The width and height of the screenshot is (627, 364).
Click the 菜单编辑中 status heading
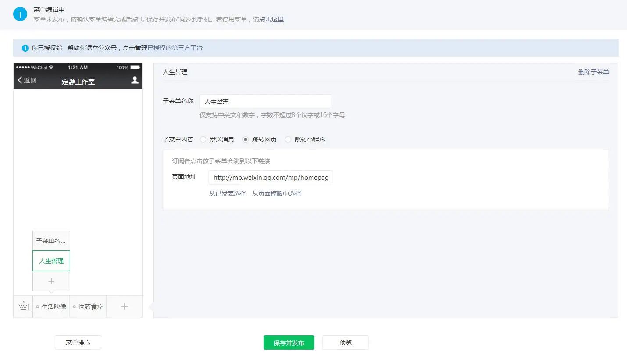point(49,9)
